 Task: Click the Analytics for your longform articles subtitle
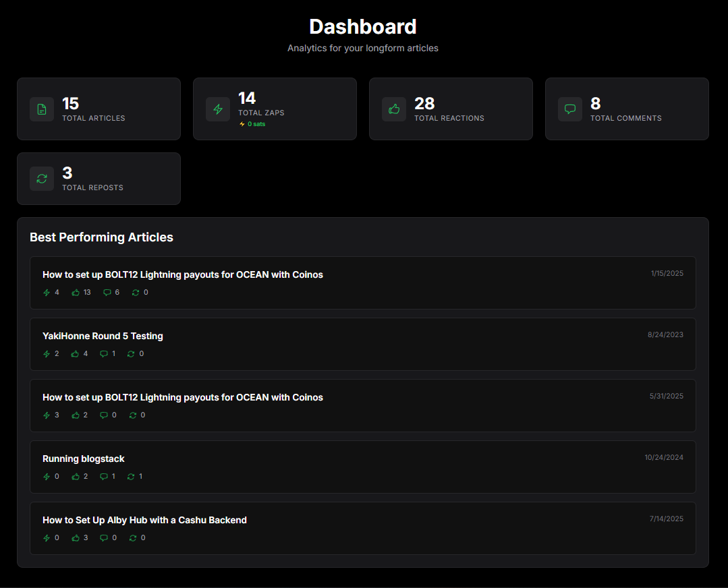[362, 49]
